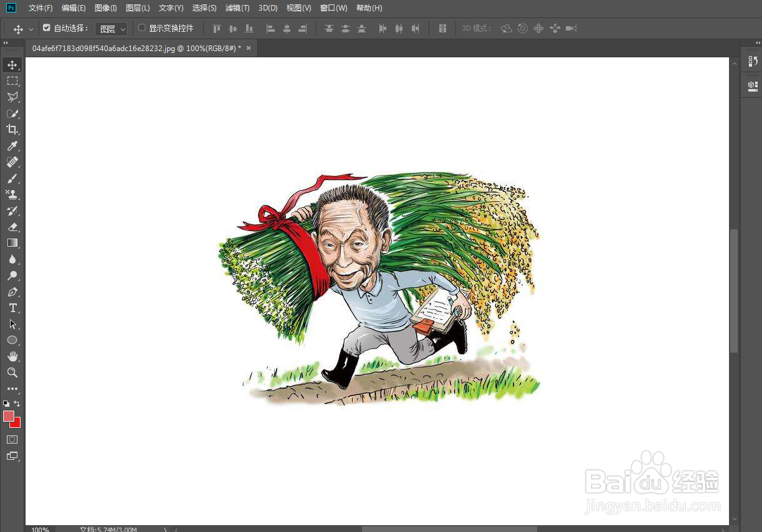Click 3D pan camera mode icon
The width and height of the screenshot is (762, 532).
coord(539,29)
